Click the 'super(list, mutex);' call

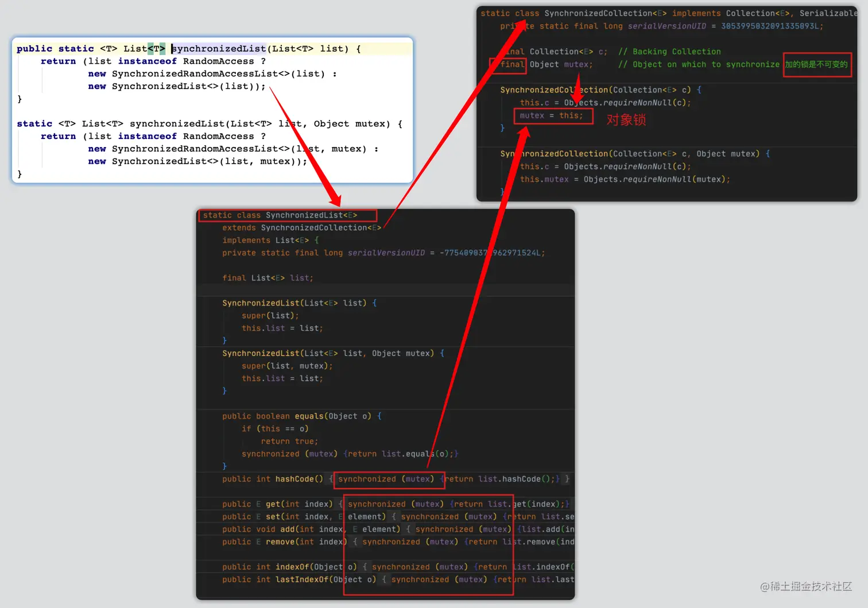pos(287,366)
